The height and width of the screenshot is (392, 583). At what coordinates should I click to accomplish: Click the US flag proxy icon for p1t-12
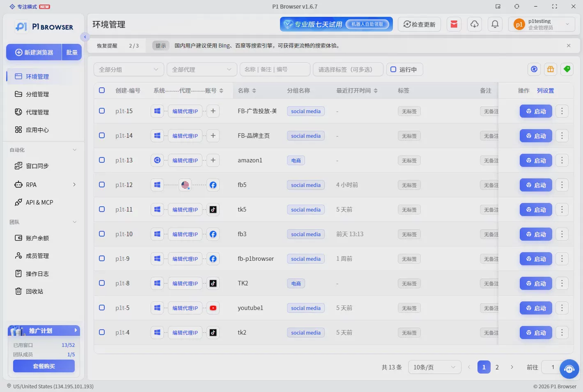[x=185, y=185]
